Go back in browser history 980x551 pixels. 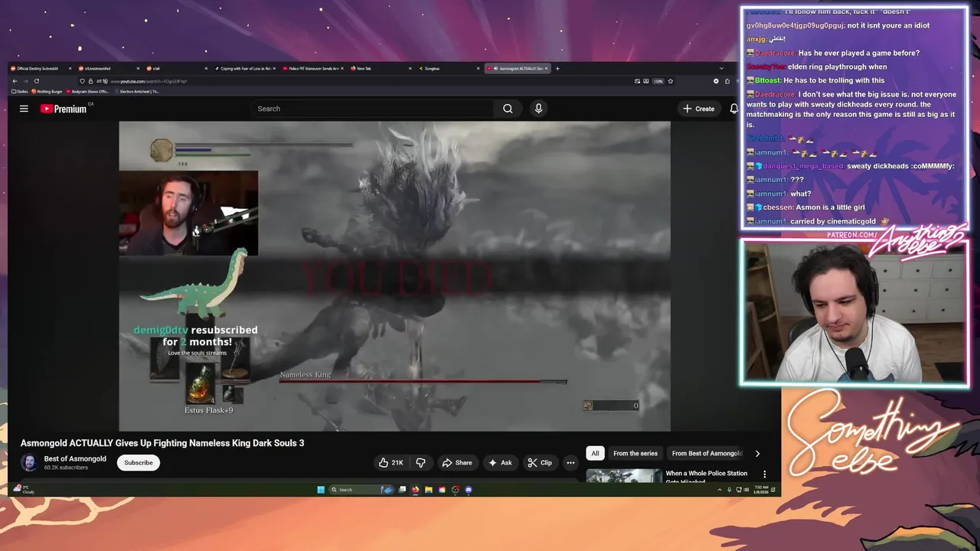[x=15, y=81]
